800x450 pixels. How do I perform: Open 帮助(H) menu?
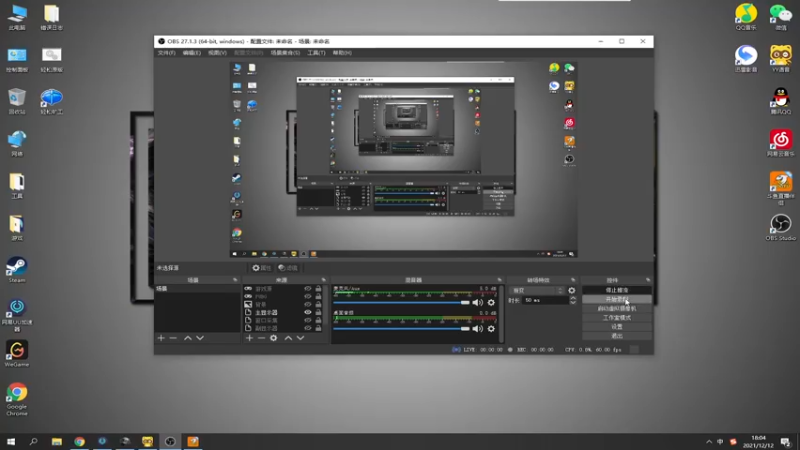(x=342, y=53)
